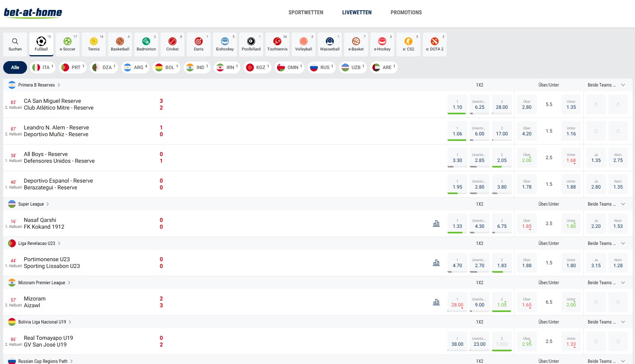Open the PROMOTIONS tab
Screen dimensions: 635x364
pyautogui.click(x=406, y=13)
